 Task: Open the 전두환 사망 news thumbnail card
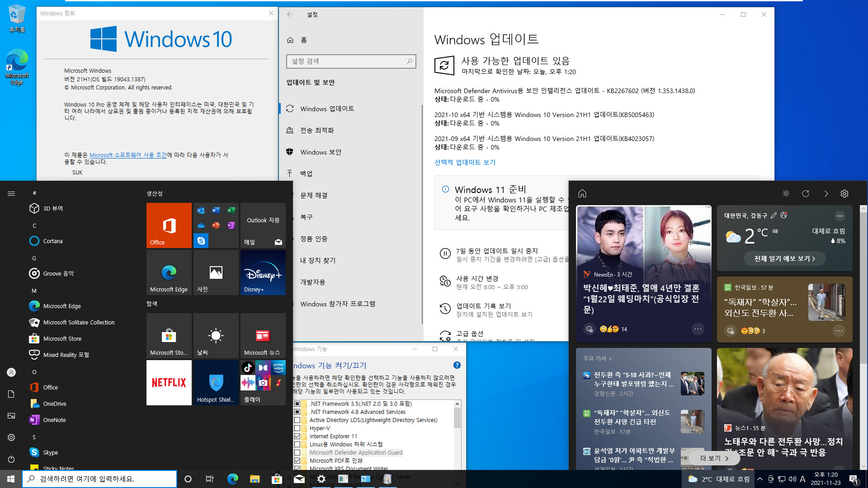784,408
